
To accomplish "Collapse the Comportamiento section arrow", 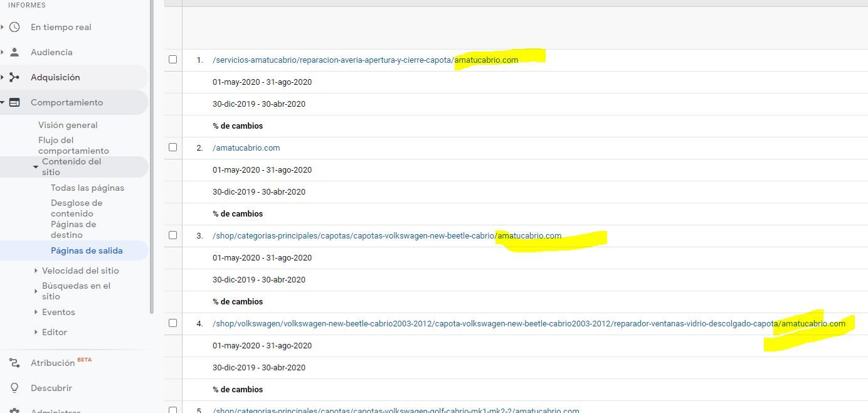I will 3,102.
